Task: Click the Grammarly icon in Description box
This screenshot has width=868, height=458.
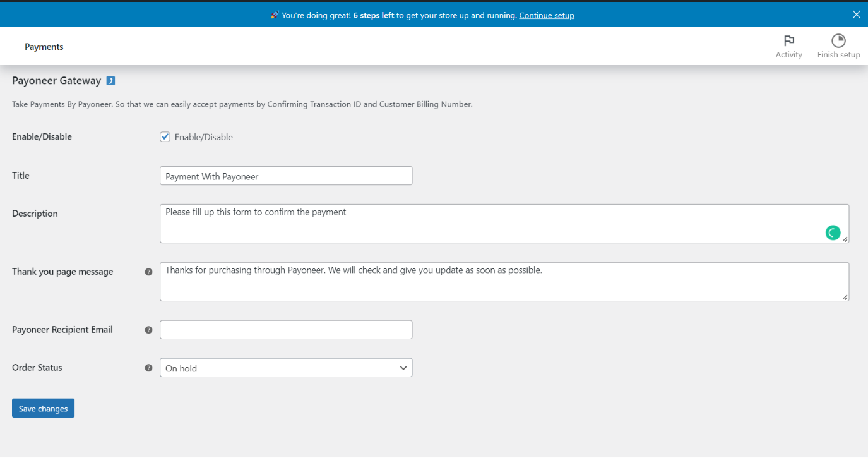Action: pyautogui.click(x=833, y=233)
